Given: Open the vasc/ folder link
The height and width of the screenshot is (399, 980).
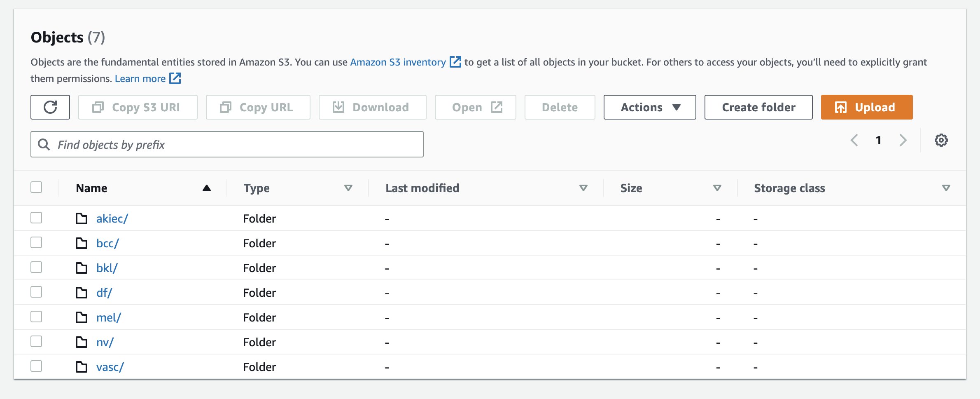Looking at the screenshot, I should point(110,367).
